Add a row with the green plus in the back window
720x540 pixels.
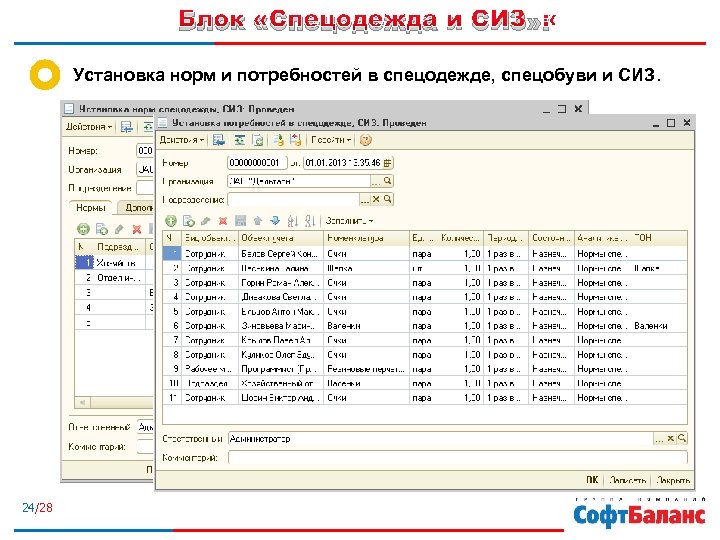[x=83, y=229]
